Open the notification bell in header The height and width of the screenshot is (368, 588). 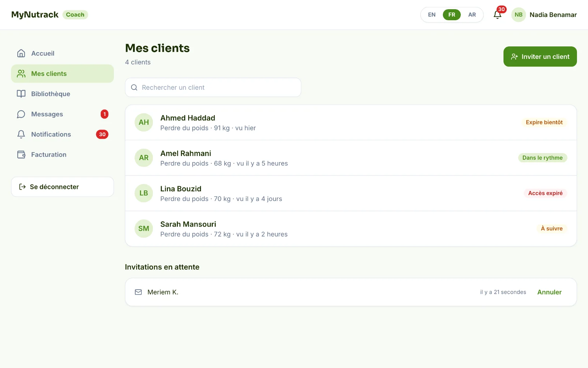pyautogui.click(x=497, y=15)
